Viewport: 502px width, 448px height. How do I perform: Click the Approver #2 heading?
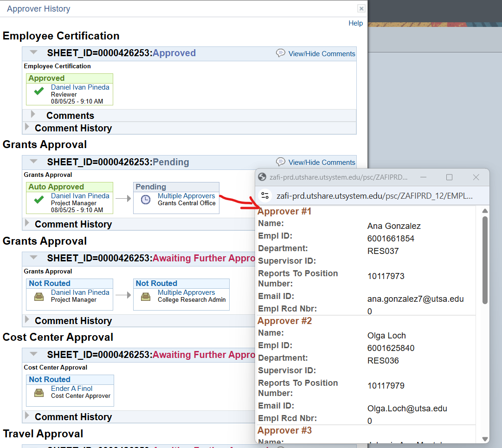(x=284, y=321)
